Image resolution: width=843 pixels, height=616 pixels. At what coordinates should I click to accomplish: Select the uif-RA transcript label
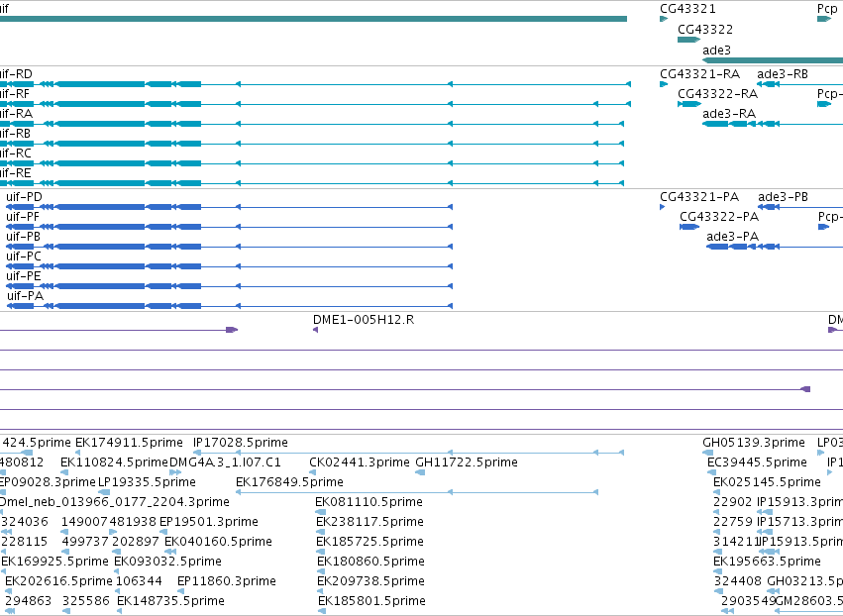pyautogui.click(x=16, y=114)
